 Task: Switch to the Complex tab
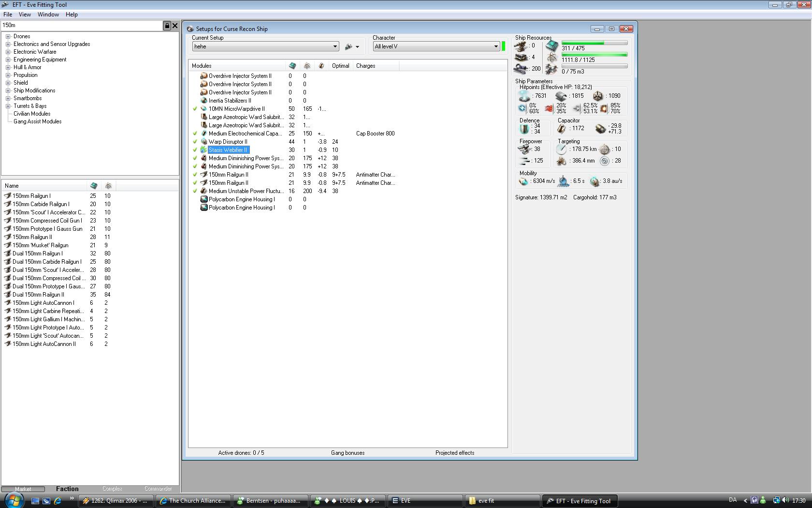[112, 489]
